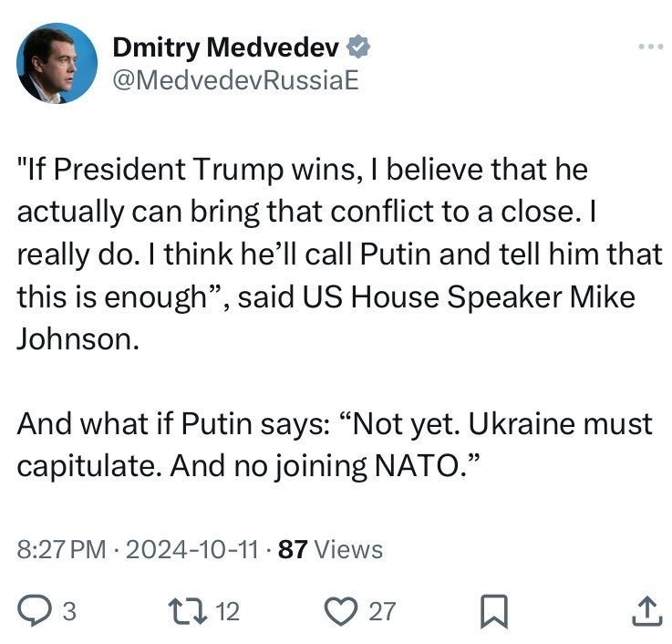Click the verified badge next to the name

point(360,47)
